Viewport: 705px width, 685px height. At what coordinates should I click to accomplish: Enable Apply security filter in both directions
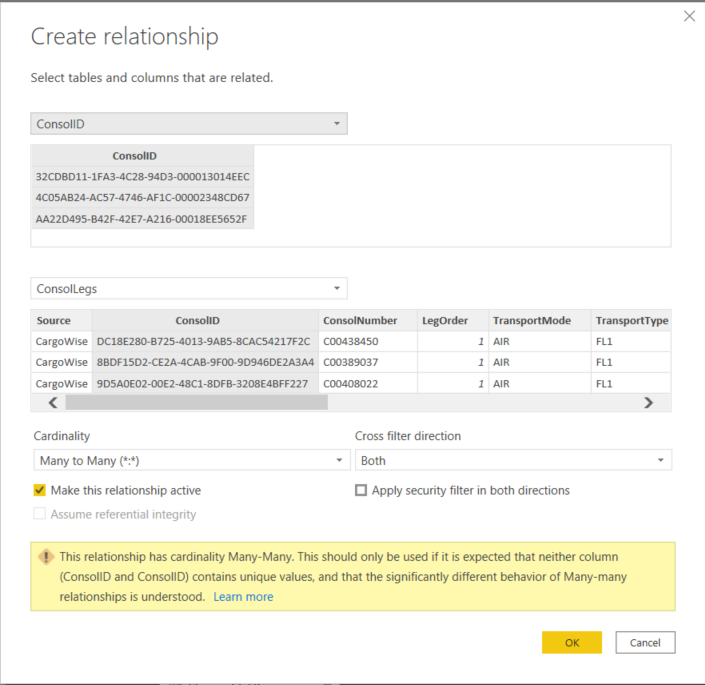pos(361,490)
